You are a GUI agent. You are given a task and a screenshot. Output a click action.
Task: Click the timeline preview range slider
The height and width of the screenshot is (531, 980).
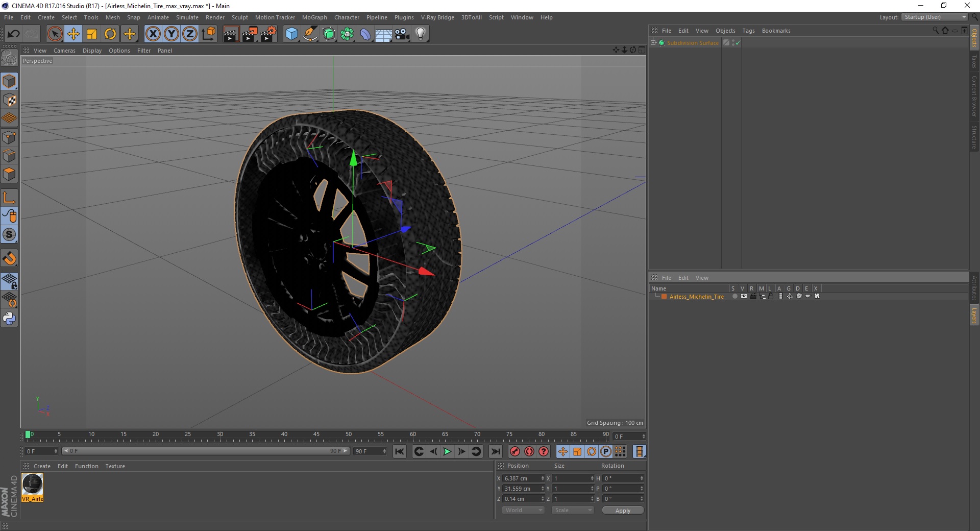point(205,451)
